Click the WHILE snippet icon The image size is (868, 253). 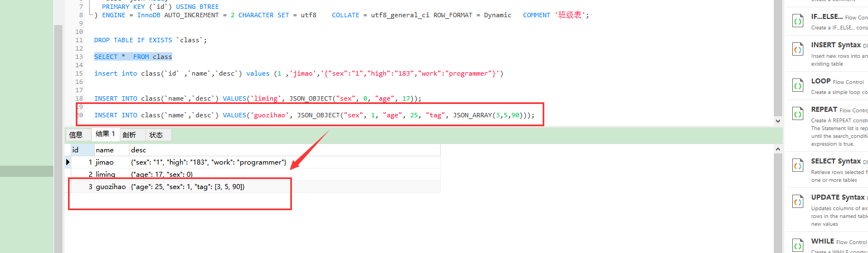798,245
